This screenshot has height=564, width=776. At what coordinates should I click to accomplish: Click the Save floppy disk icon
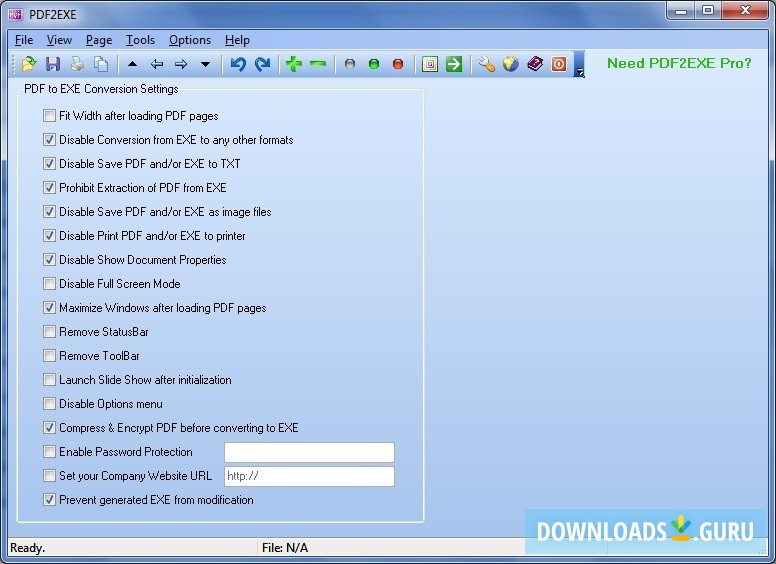pyautogui.click(x=53, y=64)
